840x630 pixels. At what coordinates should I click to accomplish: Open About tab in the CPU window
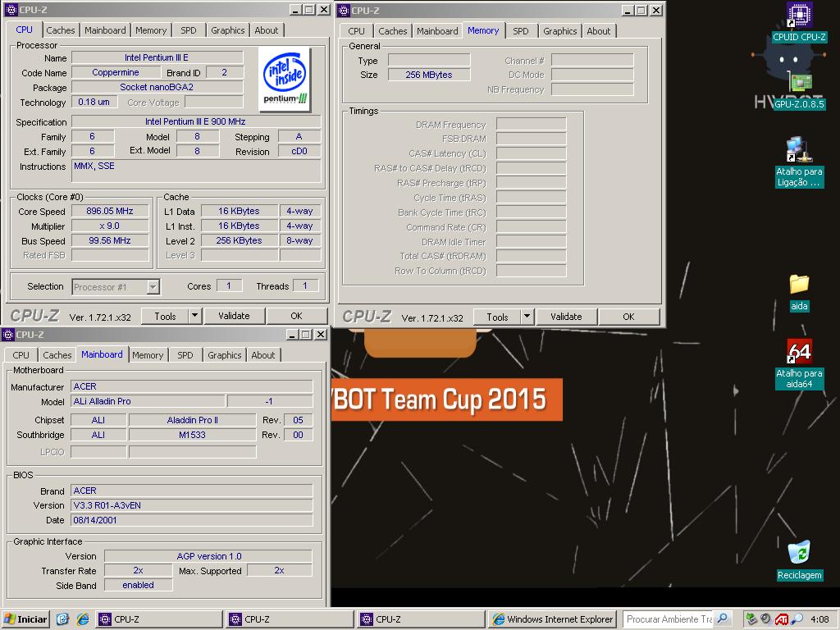pyautogui.click(x=267, y=30)
